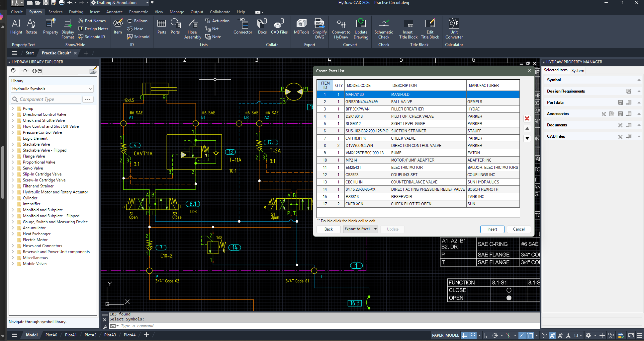Expand the Directional Control Valve category
The image size is (644, 341).
point(13,114)
